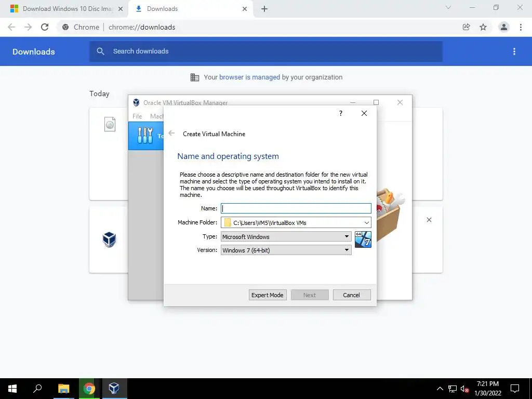Go back in Chrome browser
The height and width of the screenshot is (399, 532).
(11, 27)
